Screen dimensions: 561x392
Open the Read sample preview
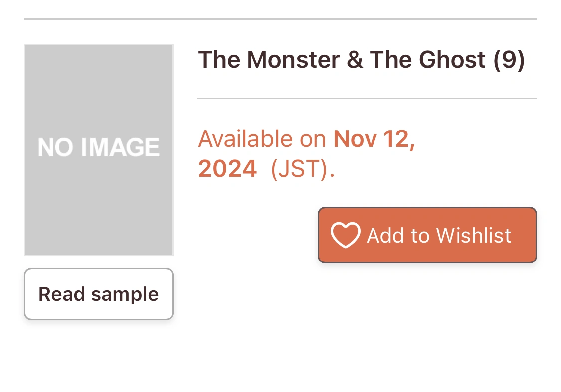[99, 294]
